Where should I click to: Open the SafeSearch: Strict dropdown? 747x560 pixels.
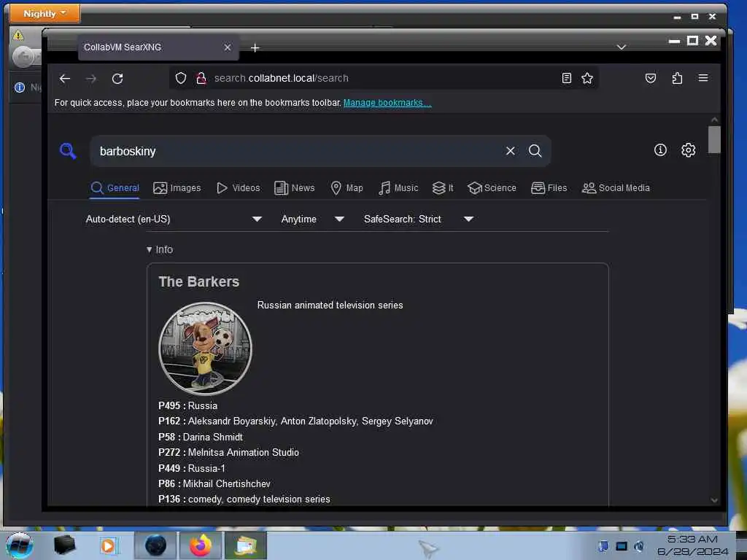pos(418,219)
